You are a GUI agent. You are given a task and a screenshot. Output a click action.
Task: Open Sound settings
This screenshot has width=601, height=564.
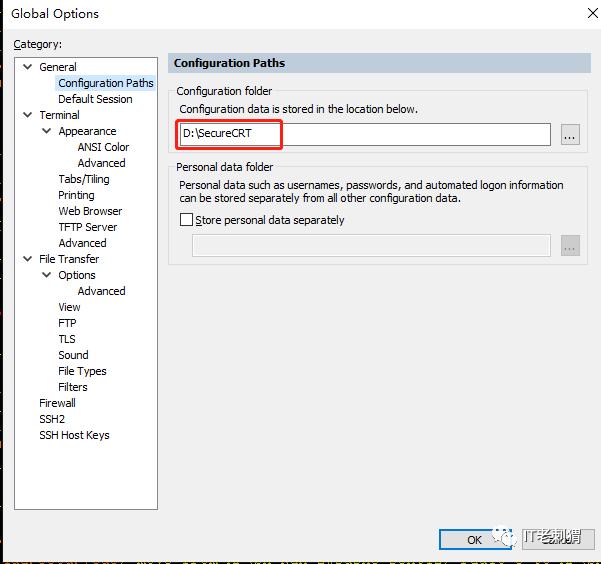(73, 355)
